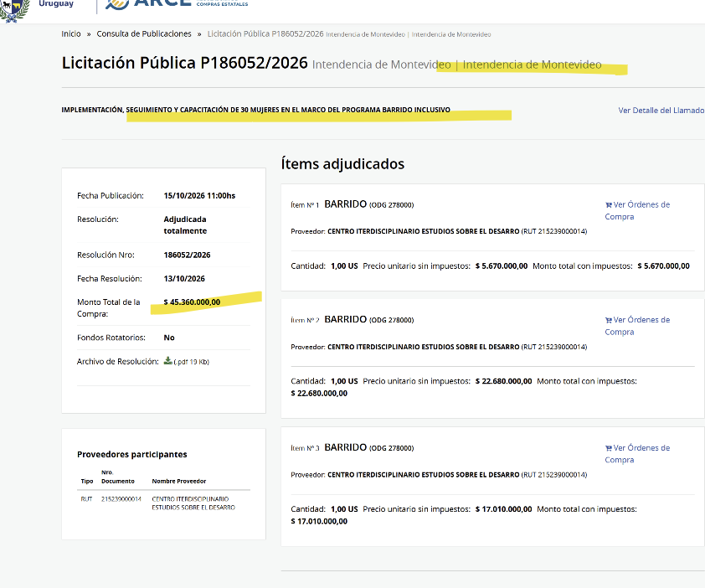Viewport: 705px width, 588px height.
Task: Select Fondos Rotatorios value No
Action: [169, 338]
